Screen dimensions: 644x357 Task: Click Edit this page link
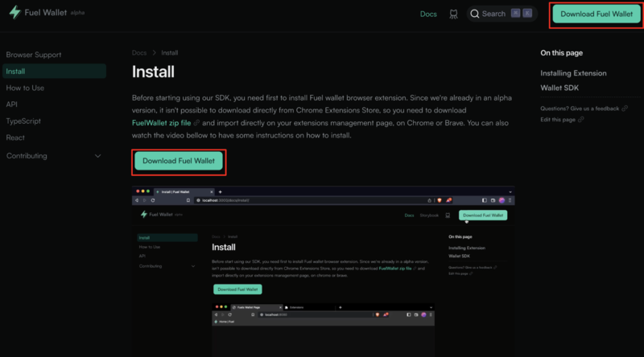[x=558, y=120]
